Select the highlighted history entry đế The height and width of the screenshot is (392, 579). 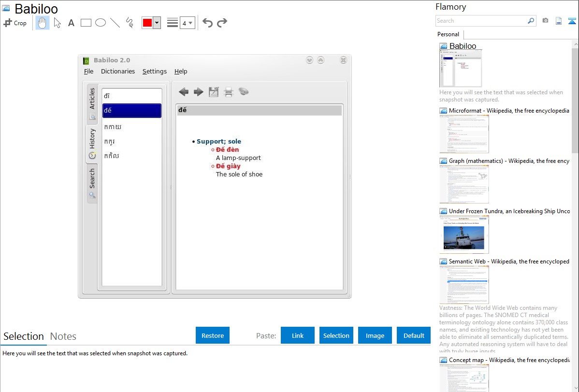click(132, 111)
